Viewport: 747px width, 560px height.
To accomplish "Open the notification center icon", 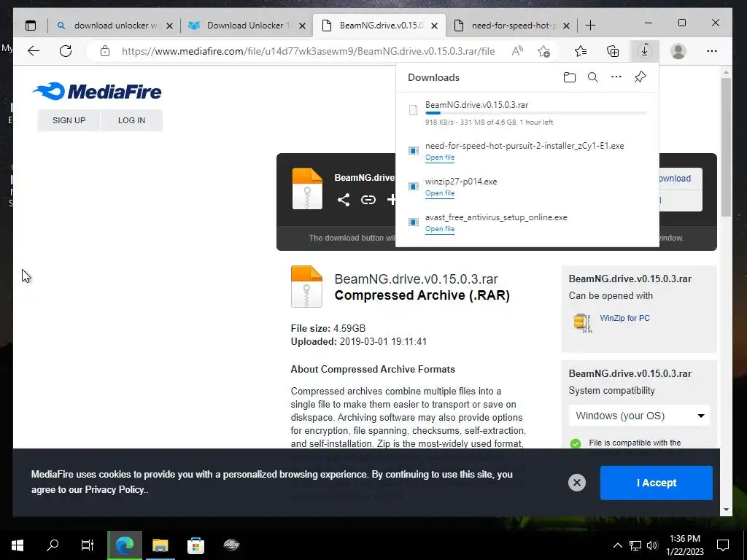I will click(723, 545).
